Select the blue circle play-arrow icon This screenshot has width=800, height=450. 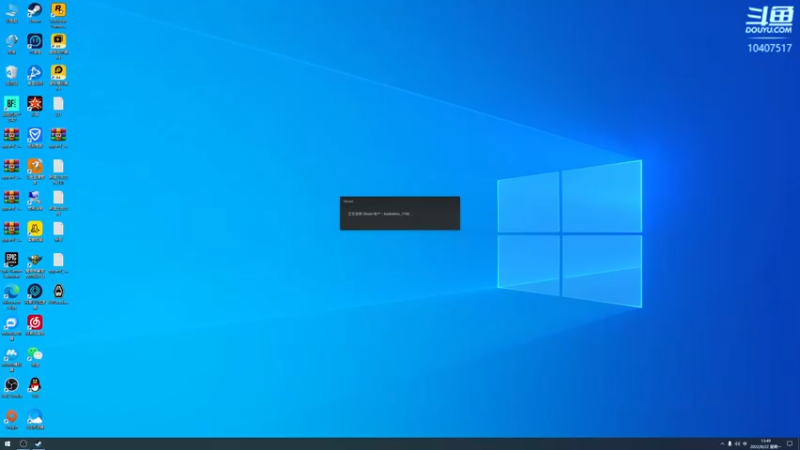tap(35, 73)
